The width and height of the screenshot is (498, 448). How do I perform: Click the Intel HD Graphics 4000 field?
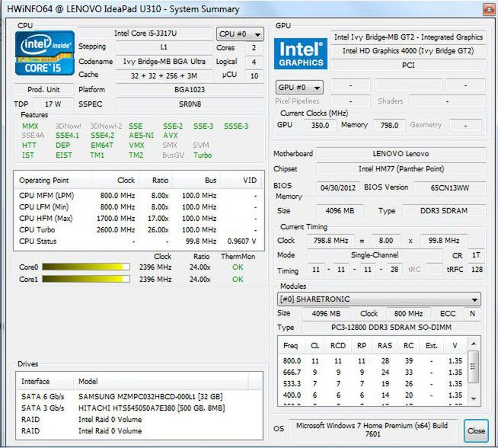point(408,51)
